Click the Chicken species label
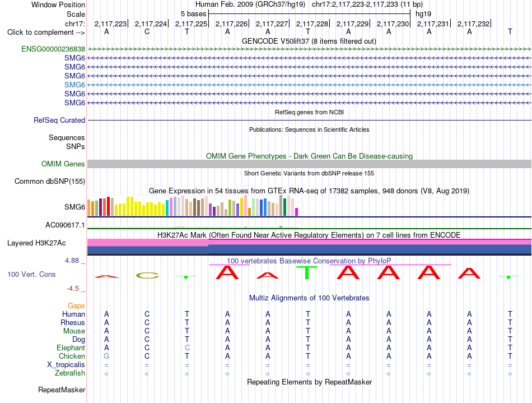The width and height of the screenshot is (532, 403). tap(72, 356)
